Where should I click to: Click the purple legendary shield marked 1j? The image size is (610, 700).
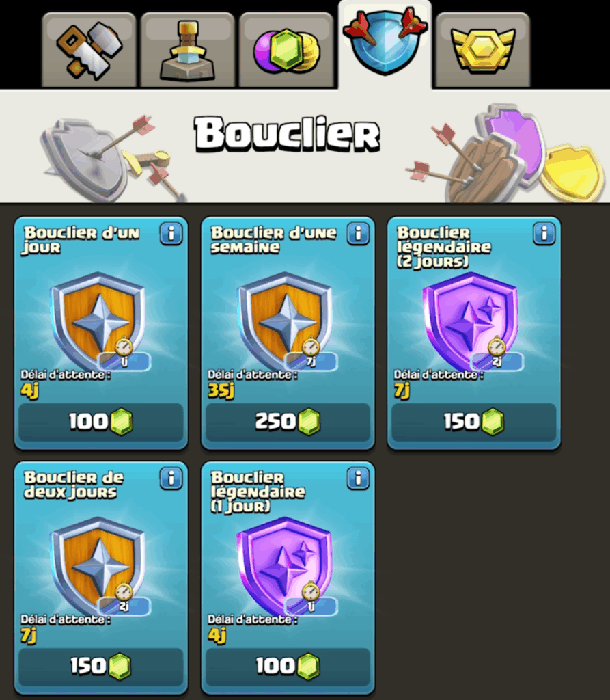point(286,566)
